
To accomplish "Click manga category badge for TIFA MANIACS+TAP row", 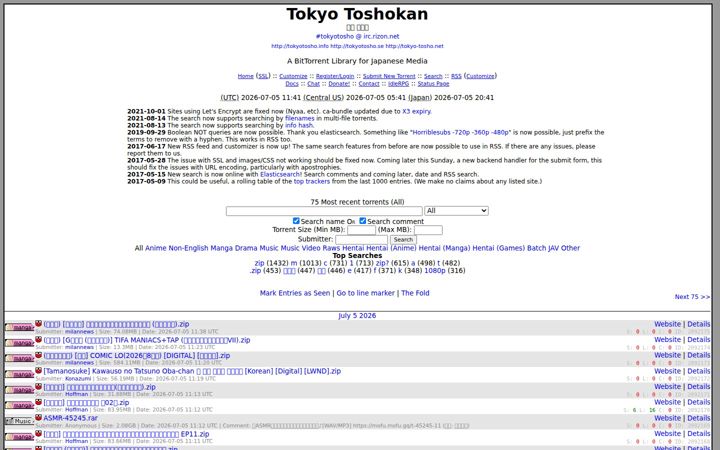I will (x=19, y=343).
